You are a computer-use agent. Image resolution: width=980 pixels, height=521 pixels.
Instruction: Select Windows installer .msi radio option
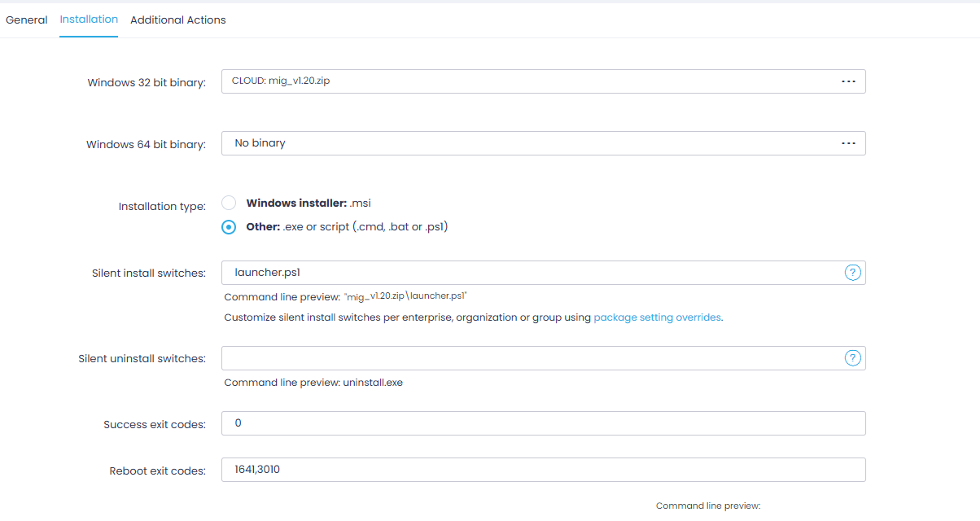[230, 203]
